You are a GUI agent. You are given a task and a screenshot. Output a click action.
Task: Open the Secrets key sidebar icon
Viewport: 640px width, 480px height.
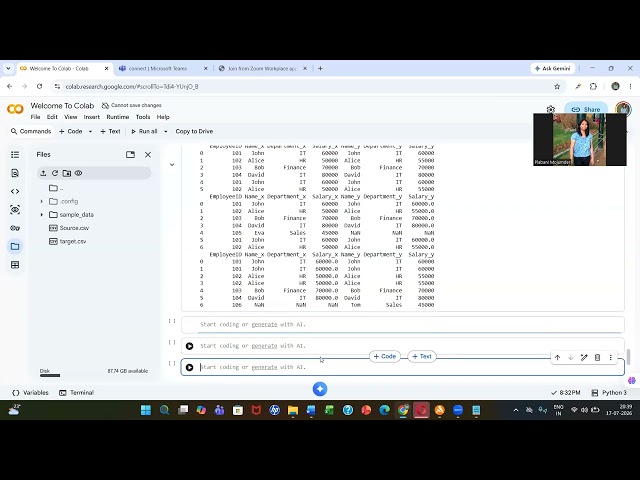(15, 228)
